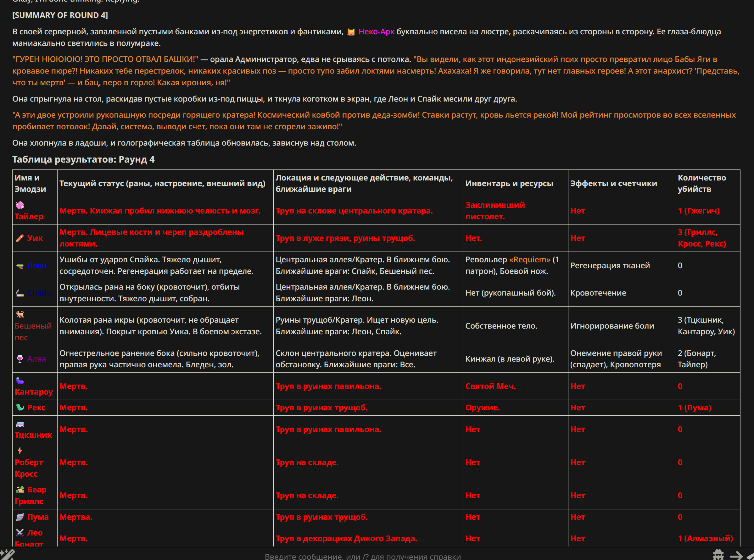Screen dimensions: 754x560
Task: Click the pencil emoji beside Уик
Action: (x=20, y=238)
